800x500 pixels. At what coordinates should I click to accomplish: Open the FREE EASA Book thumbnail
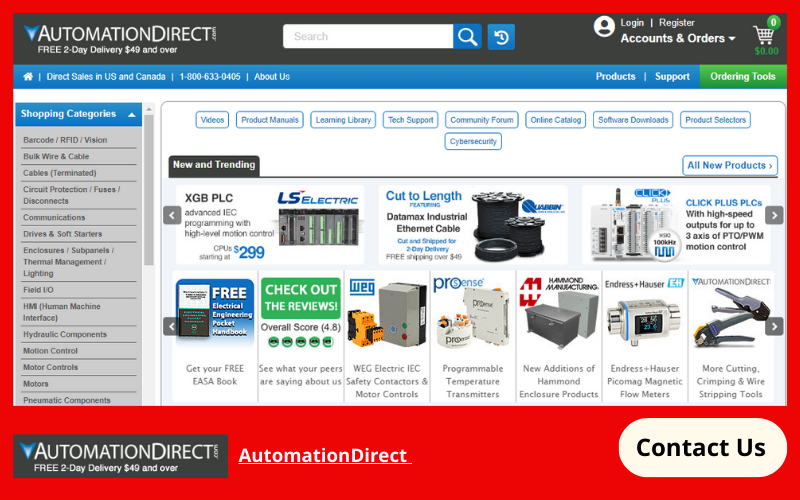click(215, 337)
